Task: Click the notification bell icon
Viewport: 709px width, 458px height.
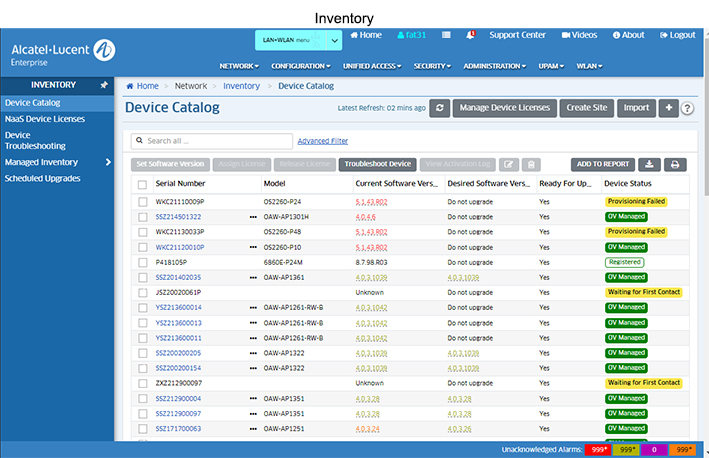Action: (471, 35)
